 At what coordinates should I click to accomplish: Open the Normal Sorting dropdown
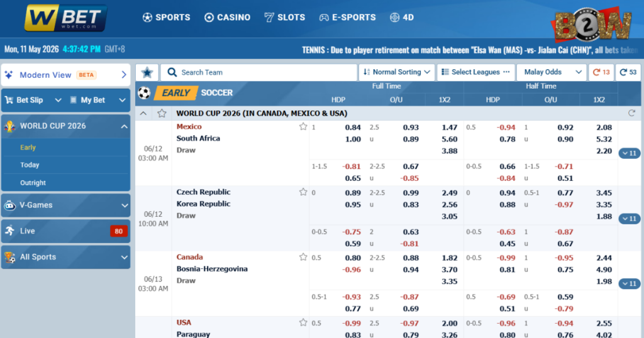[397, 73]
